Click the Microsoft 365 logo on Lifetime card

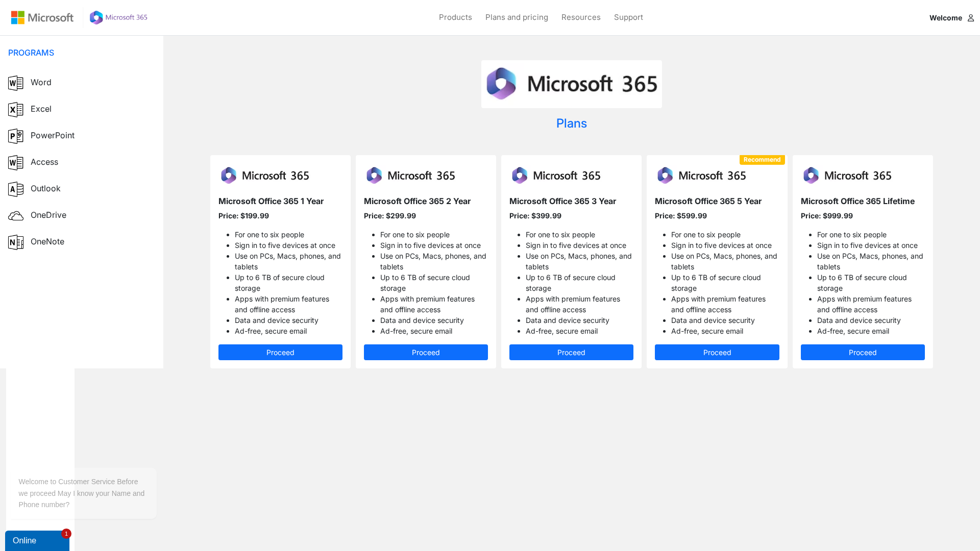(x=847, y=176)
